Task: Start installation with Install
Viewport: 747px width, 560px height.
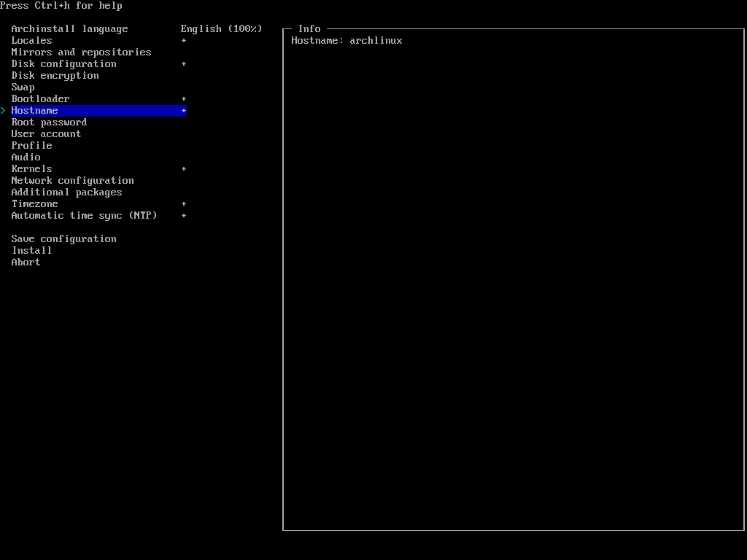Action: (x=31, y=251)
